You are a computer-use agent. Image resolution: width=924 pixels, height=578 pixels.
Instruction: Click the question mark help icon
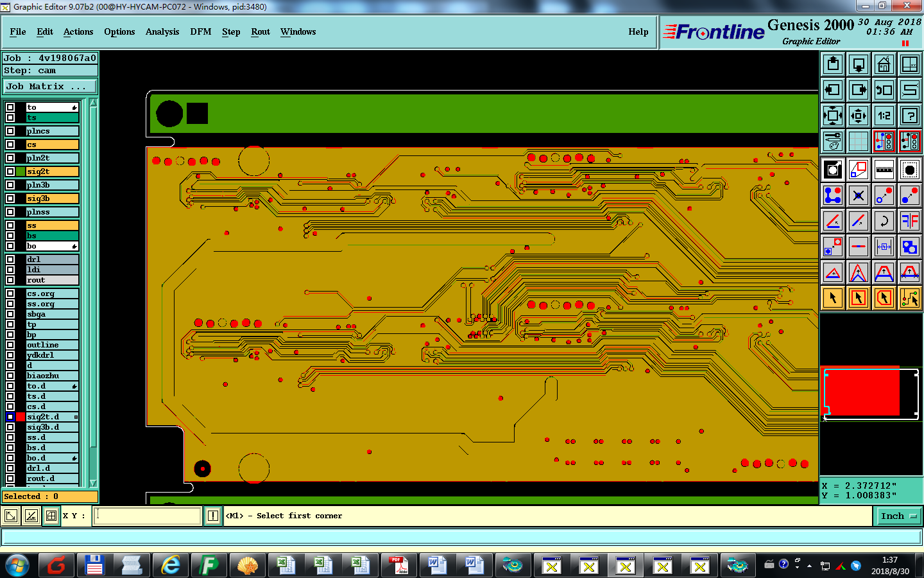coord(910,116)
